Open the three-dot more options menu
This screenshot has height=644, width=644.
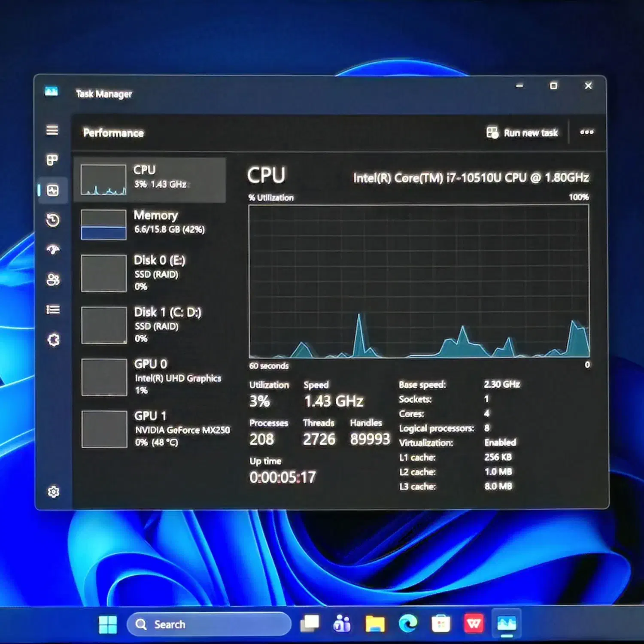586,132
